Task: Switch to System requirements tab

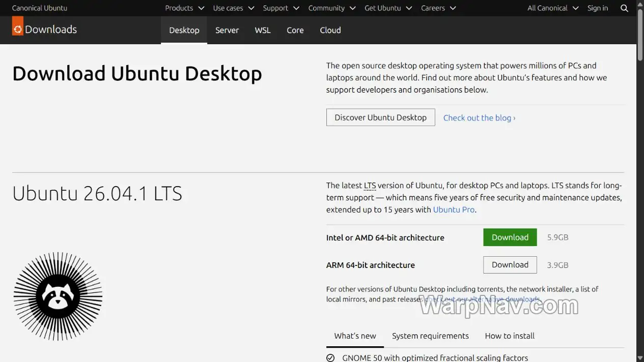Action: [430, 336]
